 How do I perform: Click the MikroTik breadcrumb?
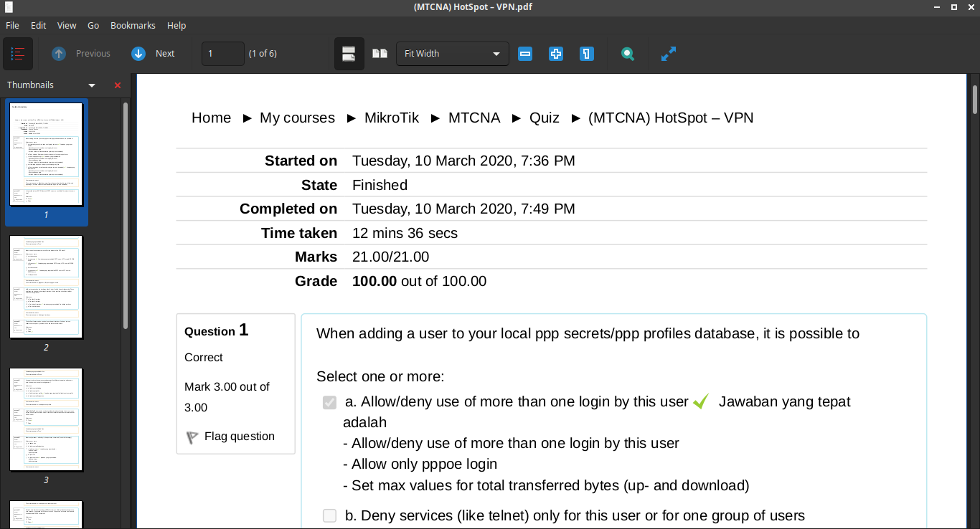coord(392,118)
